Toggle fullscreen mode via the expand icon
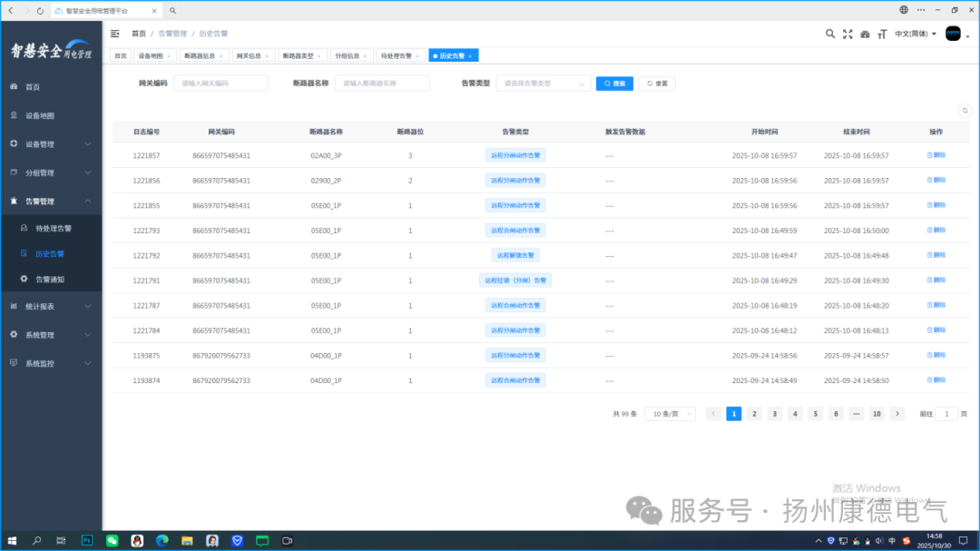The height and width of the screenshot is (551, 980). pyautogui.click(x=847, y=33)
